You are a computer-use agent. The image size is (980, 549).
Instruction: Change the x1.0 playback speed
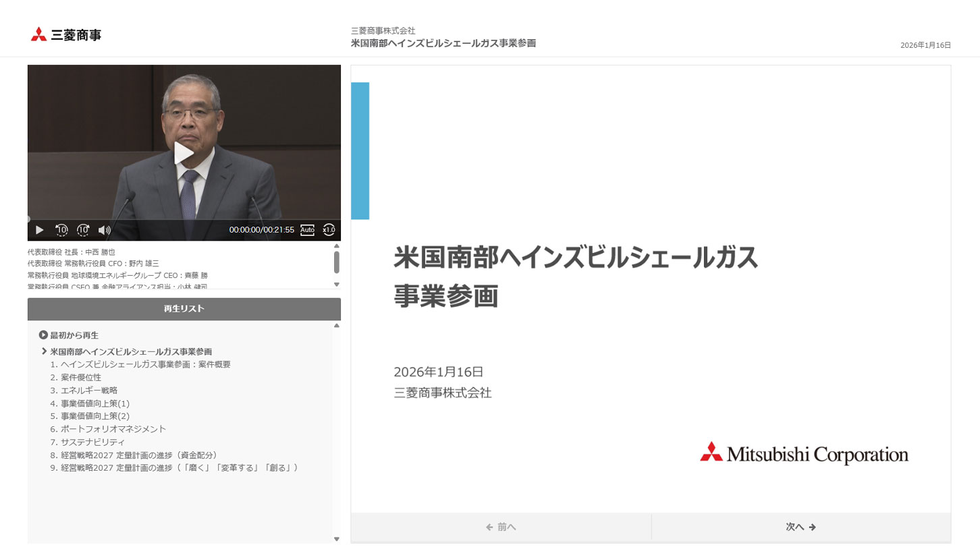pyautogui.click(x=329, y=230)
